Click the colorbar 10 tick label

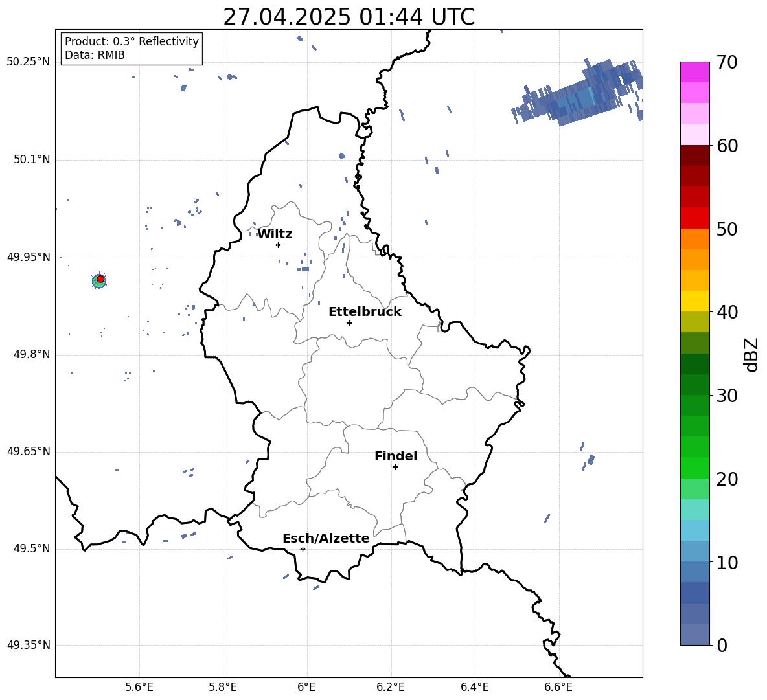coord(727,563)
